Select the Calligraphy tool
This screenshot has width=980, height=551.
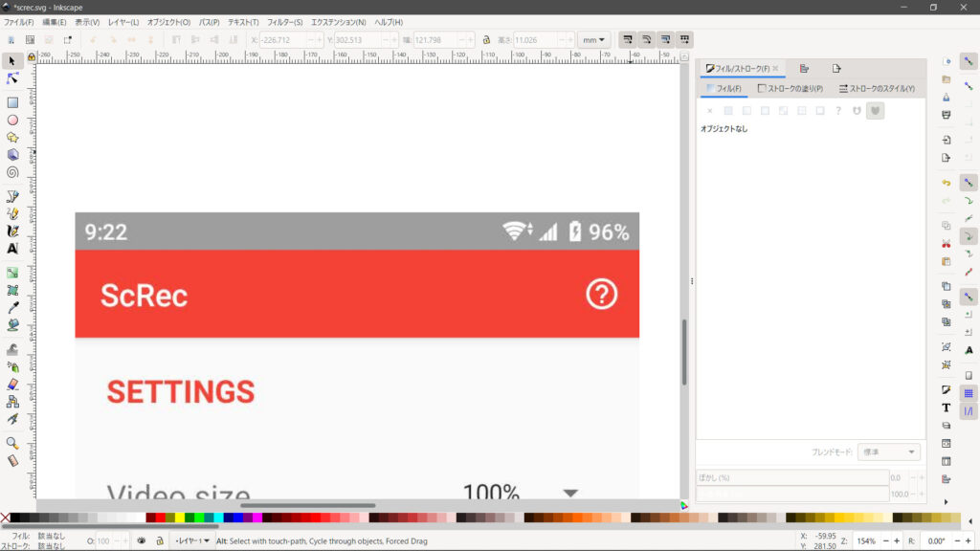[x=11, y=231]
